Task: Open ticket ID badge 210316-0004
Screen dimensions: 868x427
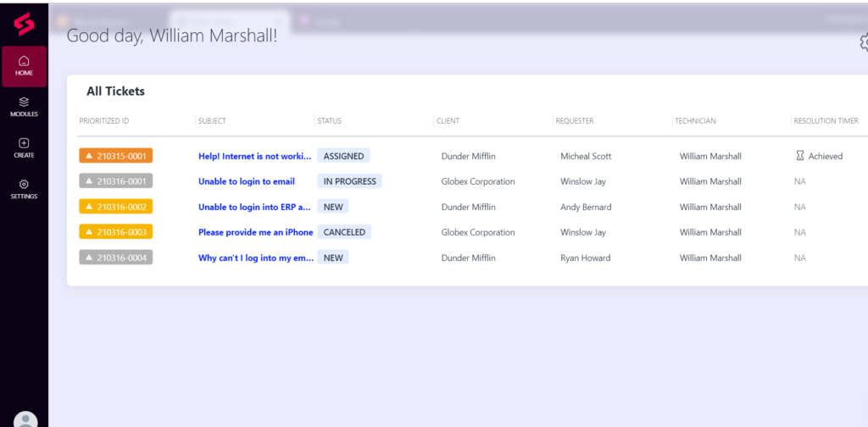Action: (x=115, y=258)
